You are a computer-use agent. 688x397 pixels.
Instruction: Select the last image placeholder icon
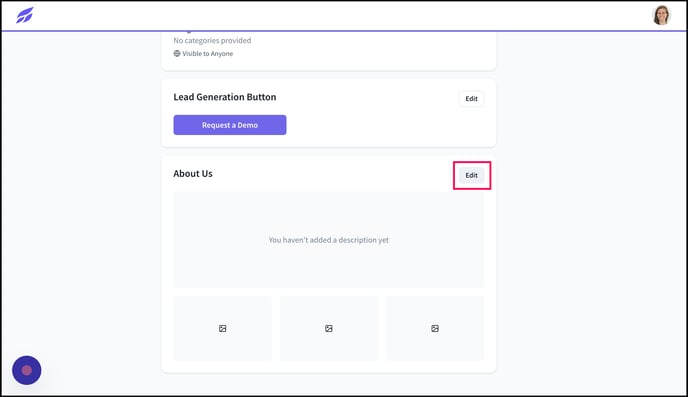(x=435, y=329)
